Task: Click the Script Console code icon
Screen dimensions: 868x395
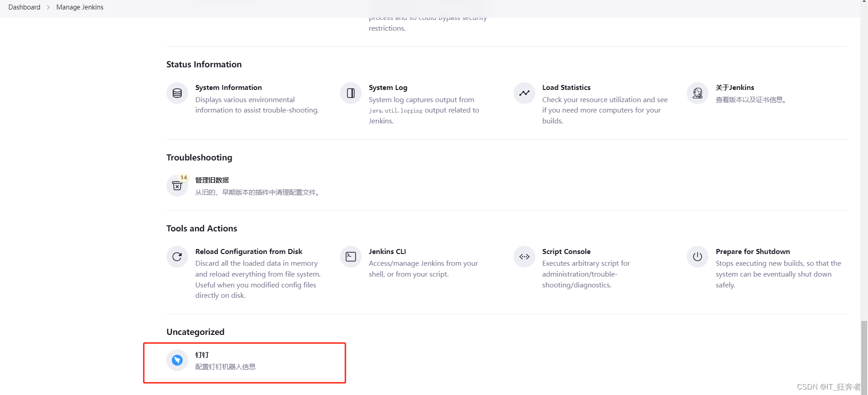Action: point(524,257)
